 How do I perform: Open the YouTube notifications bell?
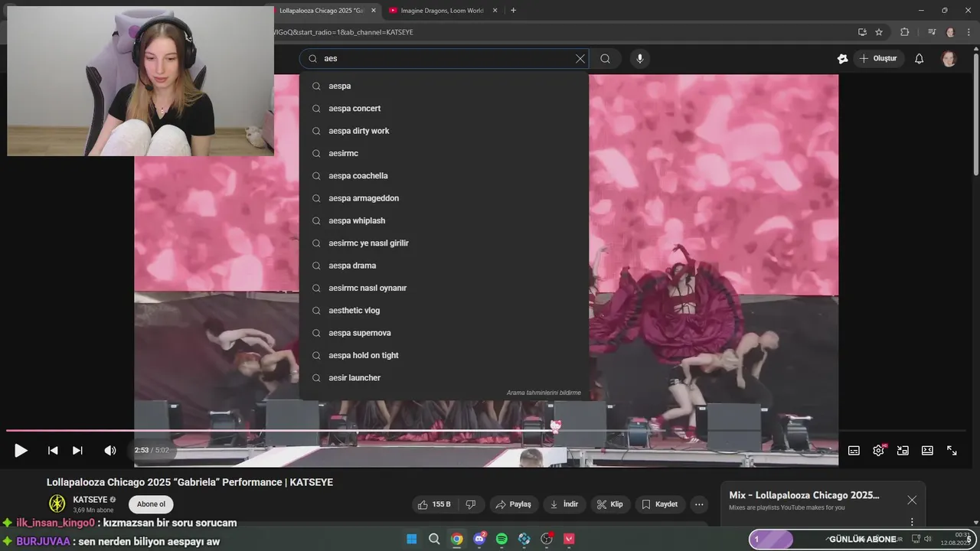pyautogui.click(x=920, y=59)
